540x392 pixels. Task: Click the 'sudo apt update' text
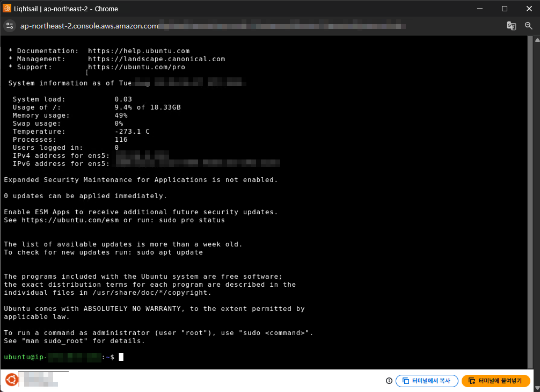[170, 252]
